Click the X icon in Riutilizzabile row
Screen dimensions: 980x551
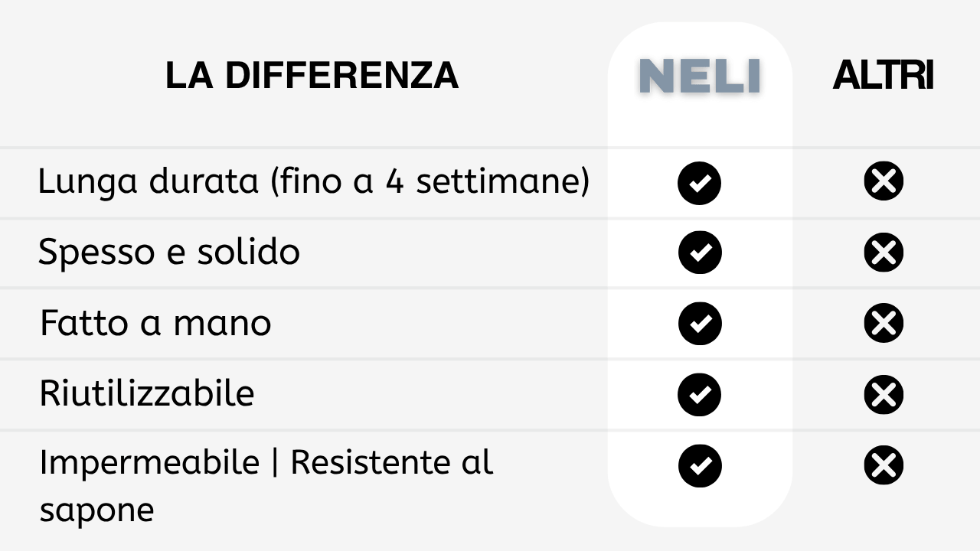[x=884, y=394]
